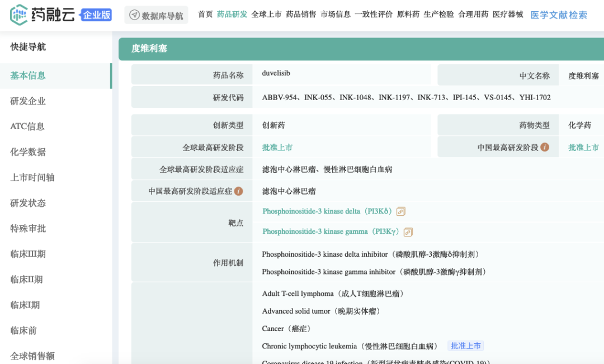Click delta inhibitor mechanism text
Viewport: 604px width, 364px height.
point(372,254)
